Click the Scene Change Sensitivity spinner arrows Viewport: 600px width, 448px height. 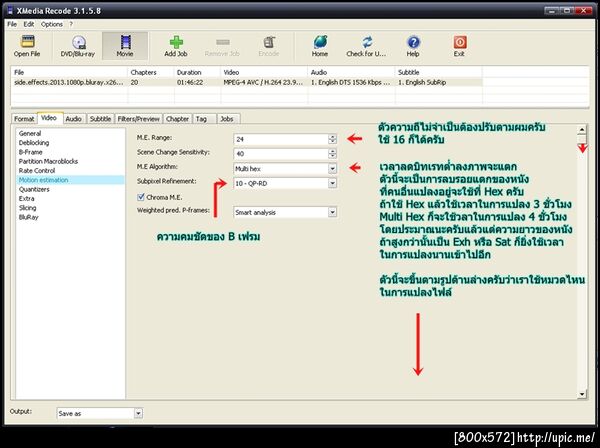pyautogui.click(x=332, y=153)
